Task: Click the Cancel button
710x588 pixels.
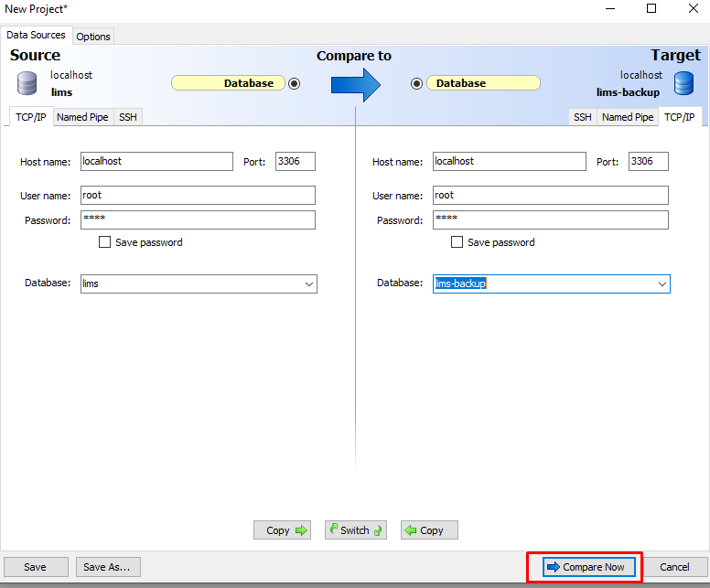Action: tap(674, 567)
